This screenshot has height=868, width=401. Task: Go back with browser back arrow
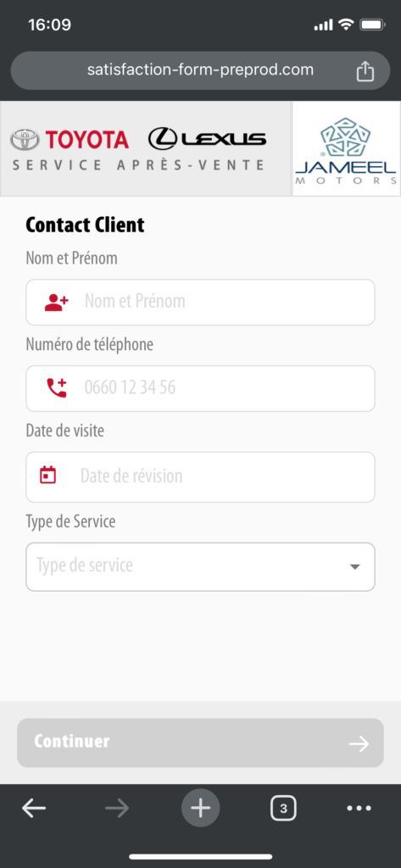[x=34, y=809]
